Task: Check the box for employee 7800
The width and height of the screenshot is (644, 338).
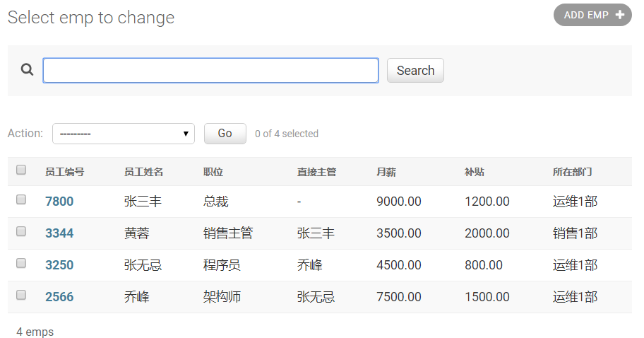Action: pyautogui.click(x=21, y=200)
